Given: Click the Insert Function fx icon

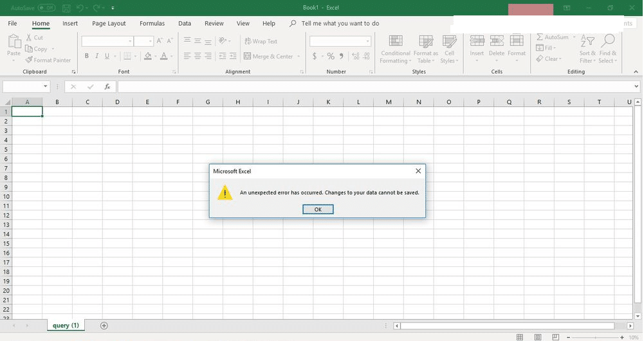Looking at the screenshot, I should [107, 86].
